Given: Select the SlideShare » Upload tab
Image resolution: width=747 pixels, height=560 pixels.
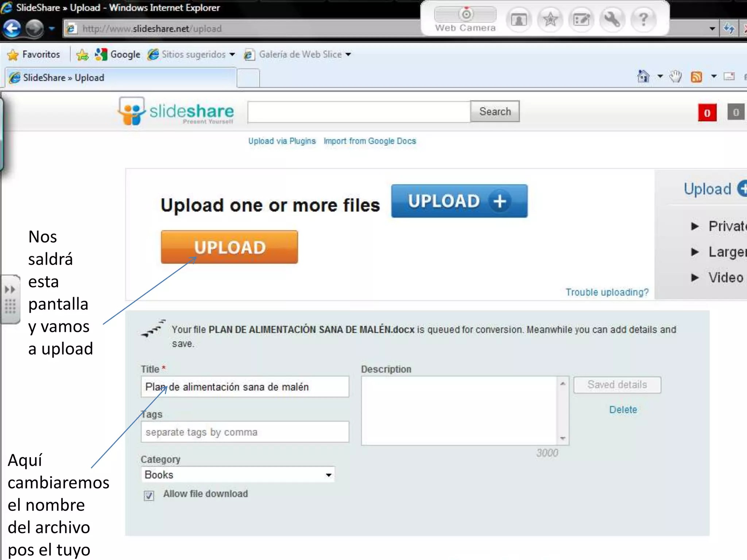Looking at the screenshot, I should coord(120,78).
